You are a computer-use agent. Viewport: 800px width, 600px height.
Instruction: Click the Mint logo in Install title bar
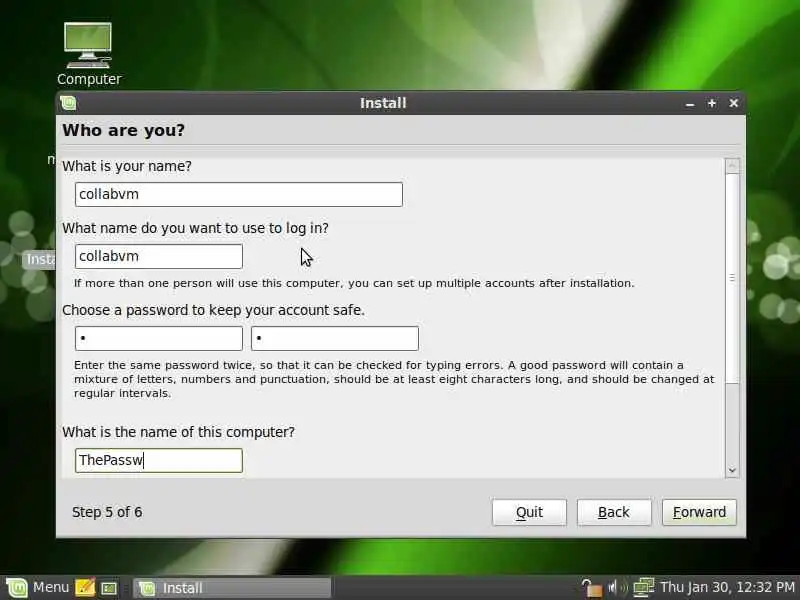pyautogui.click(x=68, y=103)
